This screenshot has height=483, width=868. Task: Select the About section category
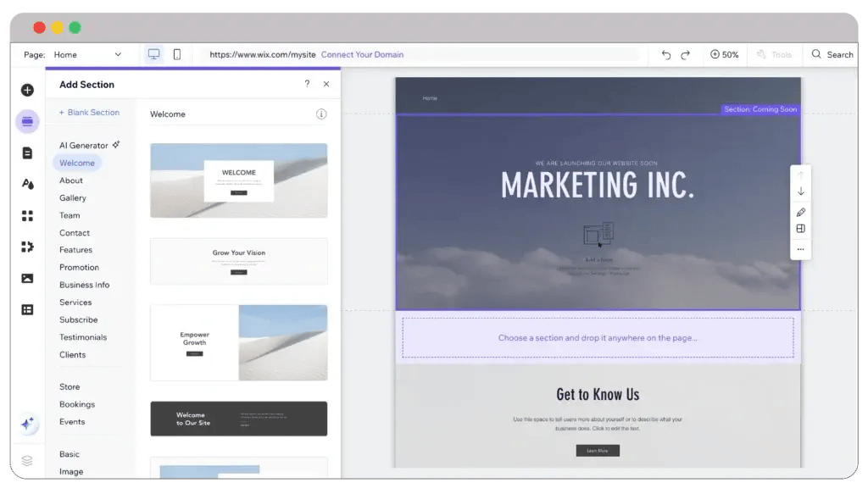pos(71,180)
